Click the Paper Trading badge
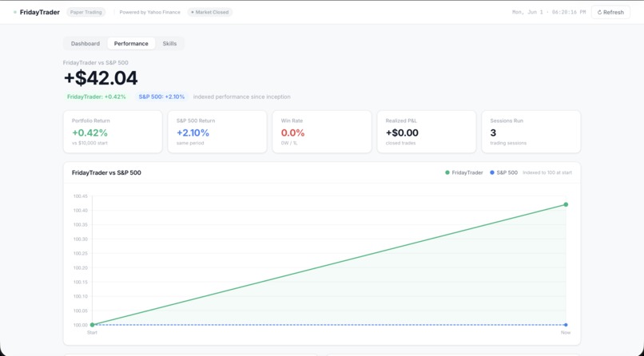Viewport: 644px width, 356px height. click(x=85, y=12)
